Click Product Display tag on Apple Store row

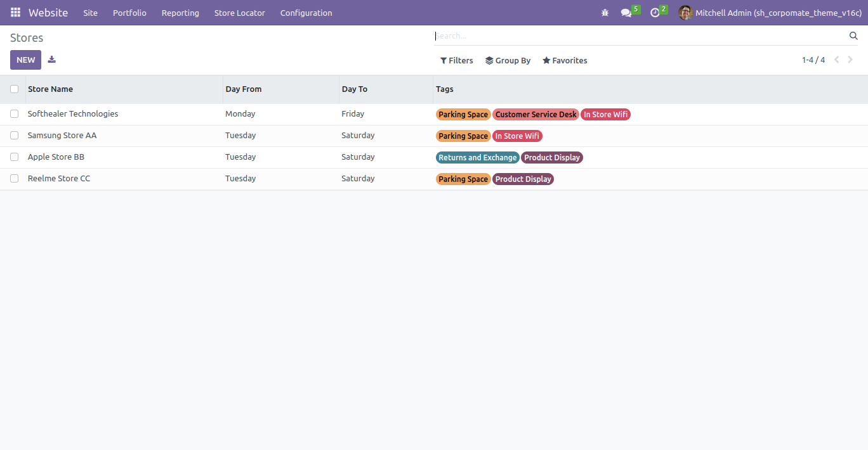tap(552, 158)
